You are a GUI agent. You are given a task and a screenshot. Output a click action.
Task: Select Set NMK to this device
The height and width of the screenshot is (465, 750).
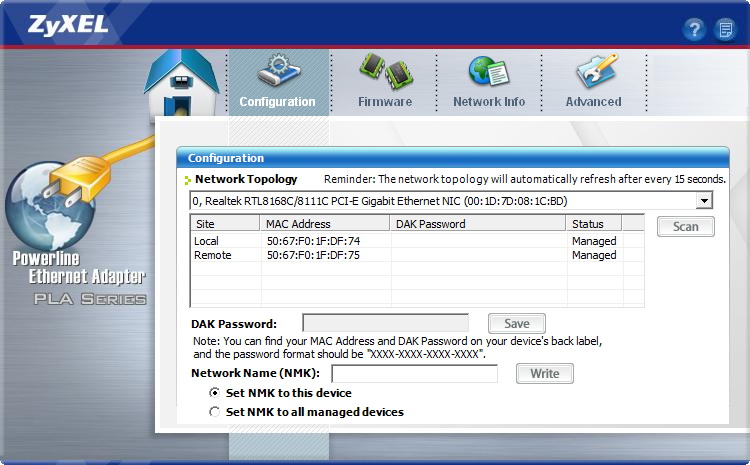tap(214, 394)
